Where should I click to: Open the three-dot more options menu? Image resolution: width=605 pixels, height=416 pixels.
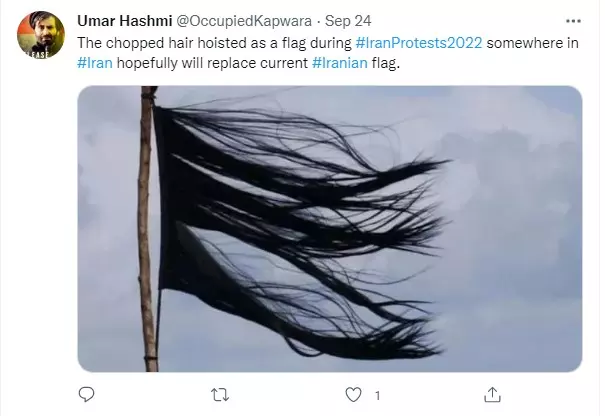(573, 21)
